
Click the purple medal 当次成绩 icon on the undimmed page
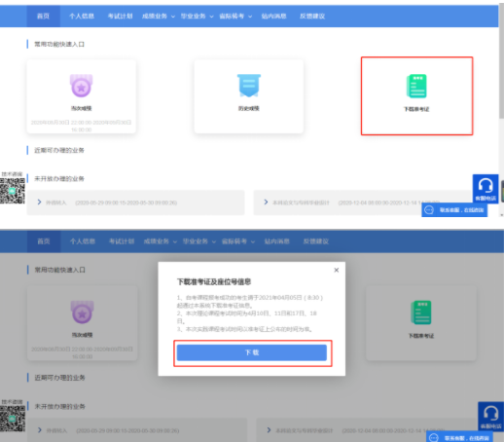tap(82, 86)
